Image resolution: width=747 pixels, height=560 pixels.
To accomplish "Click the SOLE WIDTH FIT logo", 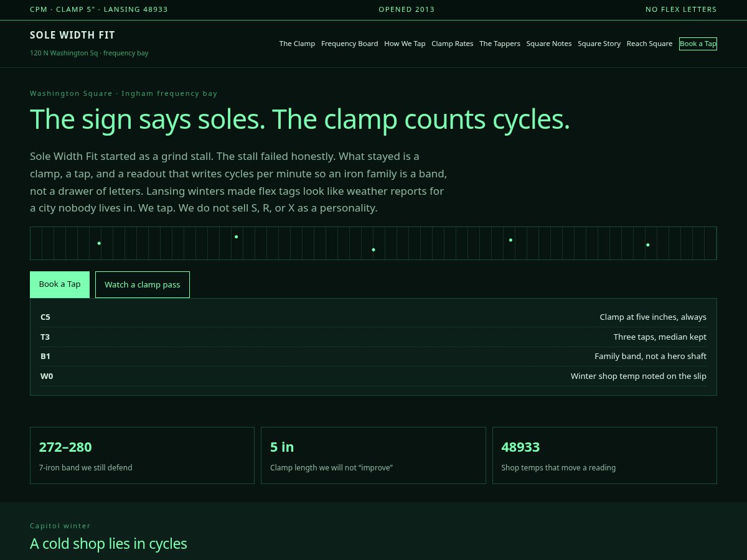I will pos(72,35).
